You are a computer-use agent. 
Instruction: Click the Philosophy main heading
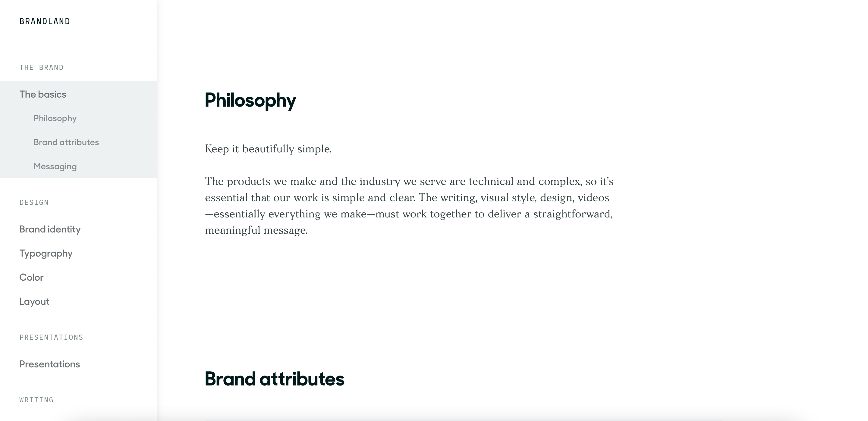250,100
